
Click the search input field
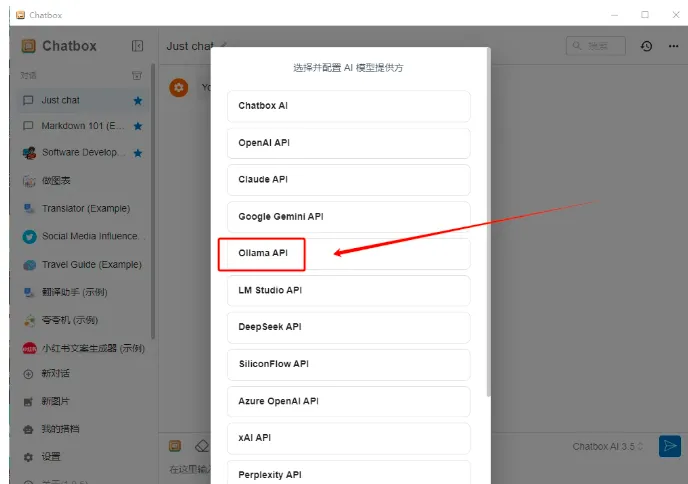coord(596,46)
